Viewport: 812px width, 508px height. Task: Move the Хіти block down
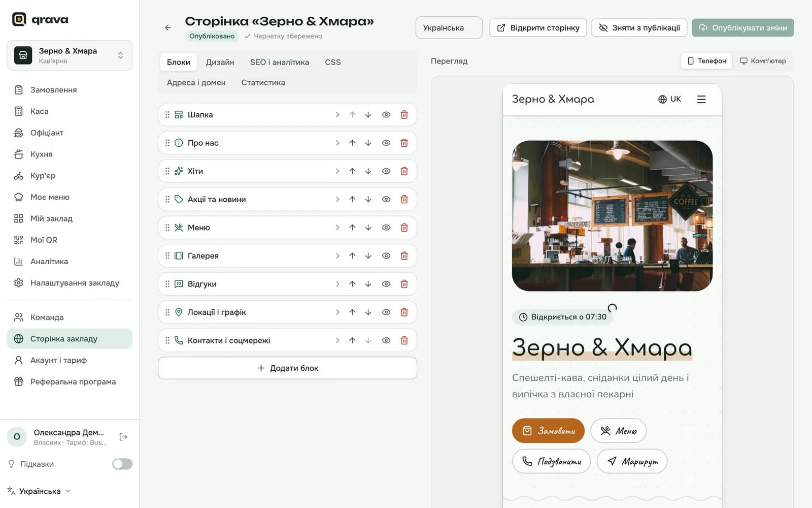pos(368,171)
